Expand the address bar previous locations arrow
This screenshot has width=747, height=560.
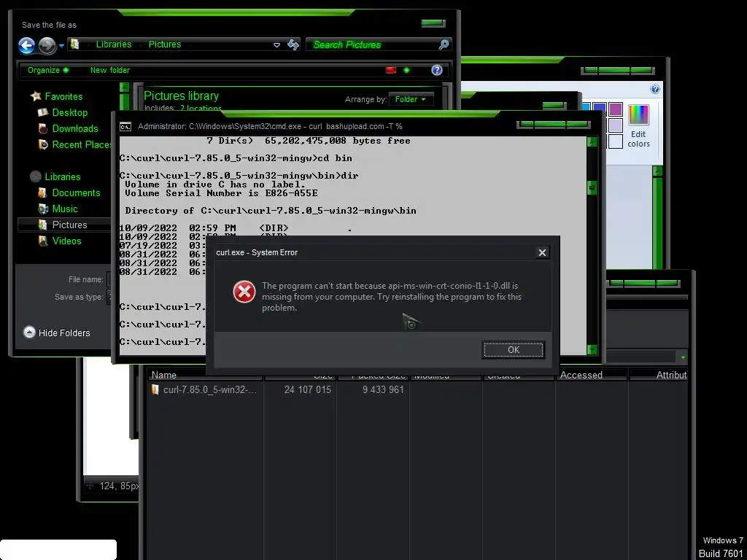[276, 44]
